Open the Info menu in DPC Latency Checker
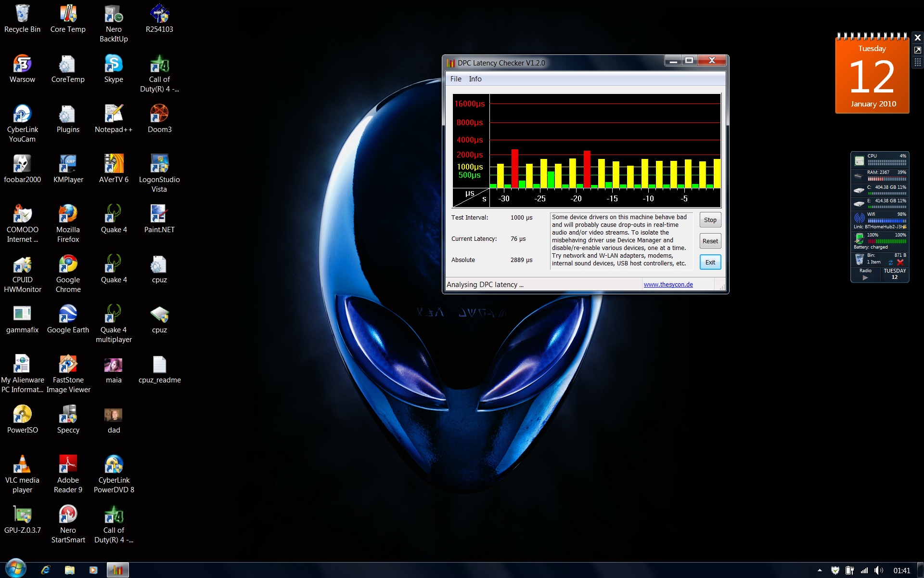Viewport: 924px width, 578px height. pos(475,79)
